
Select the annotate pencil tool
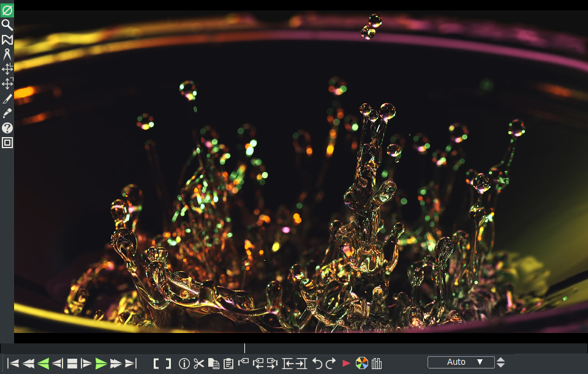(7, 98)
